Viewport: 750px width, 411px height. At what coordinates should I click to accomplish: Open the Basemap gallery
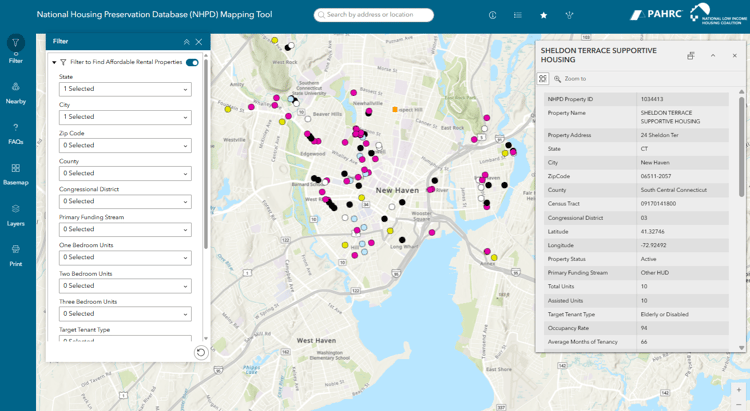pos(16,174)
